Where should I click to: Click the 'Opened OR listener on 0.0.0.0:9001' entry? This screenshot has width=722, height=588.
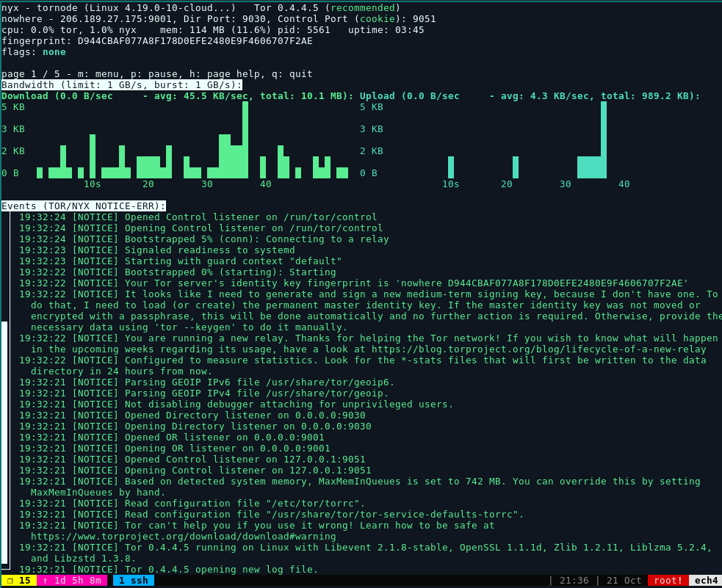172,438
